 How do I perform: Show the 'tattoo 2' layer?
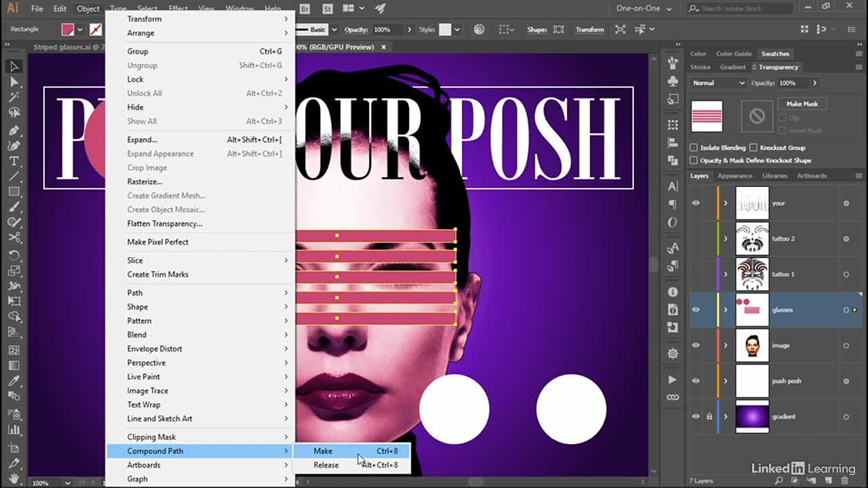pos(696,239)
